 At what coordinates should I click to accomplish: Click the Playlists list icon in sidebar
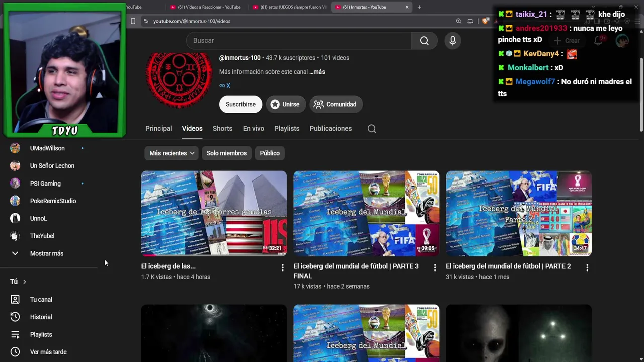point(15,335)
